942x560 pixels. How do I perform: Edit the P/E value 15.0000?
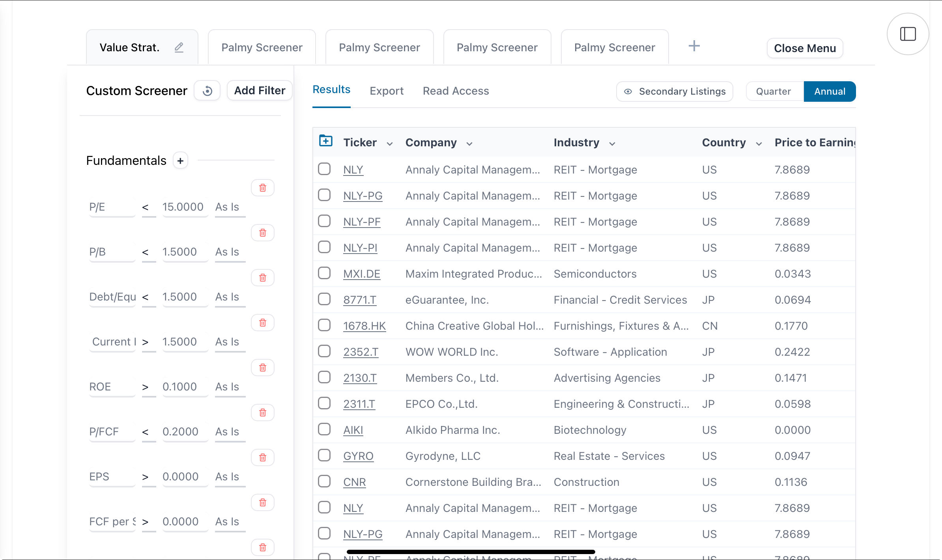[185, 207]
